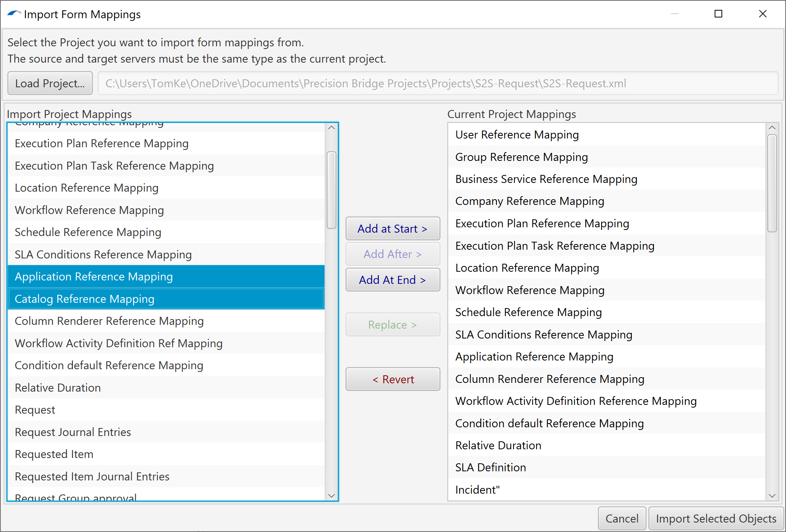Select Location Reference Mapping in current list
786x532 pixels.
click(607, 268)
